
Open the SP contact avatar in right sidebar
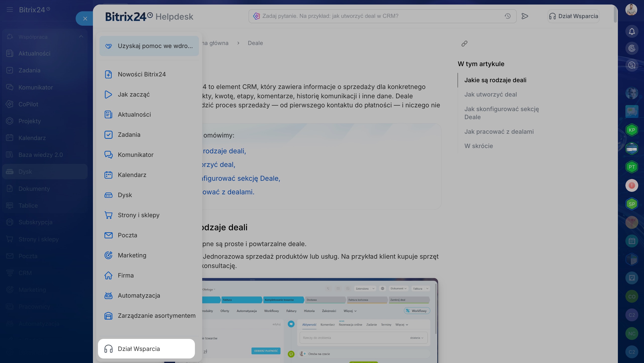pos(632,204)
